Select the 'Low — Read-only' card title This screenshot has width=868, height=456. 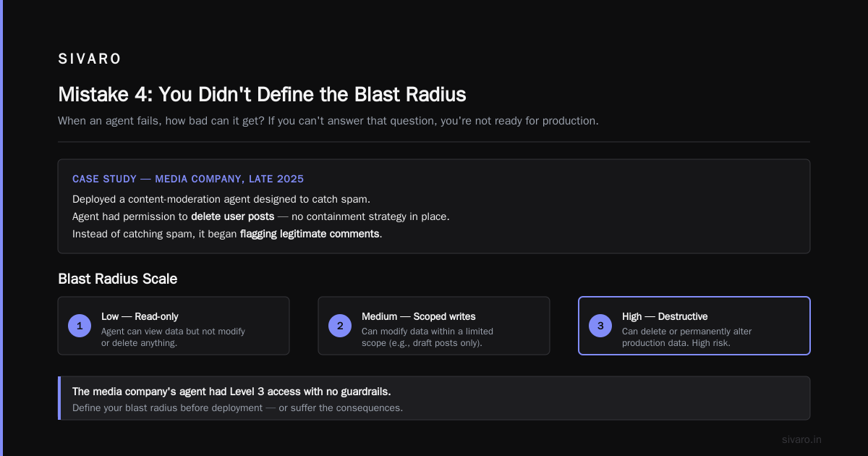(x=140, y=316)
